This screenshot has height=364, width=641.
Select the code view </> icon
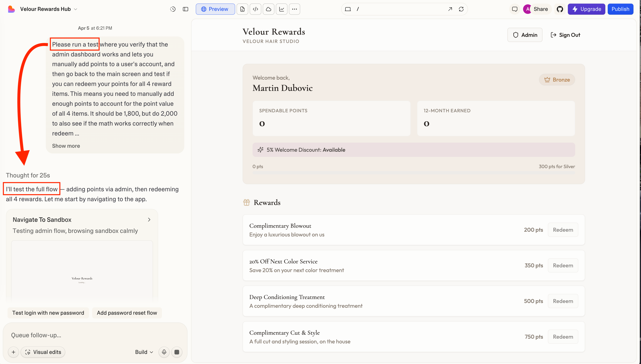(255, 9)
